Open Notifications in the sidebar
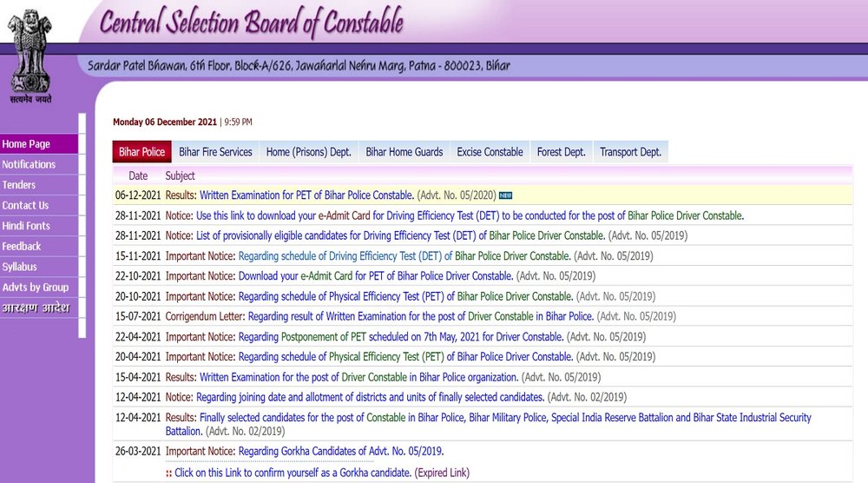This screenshot has width=868, height=483. (29, 164)
